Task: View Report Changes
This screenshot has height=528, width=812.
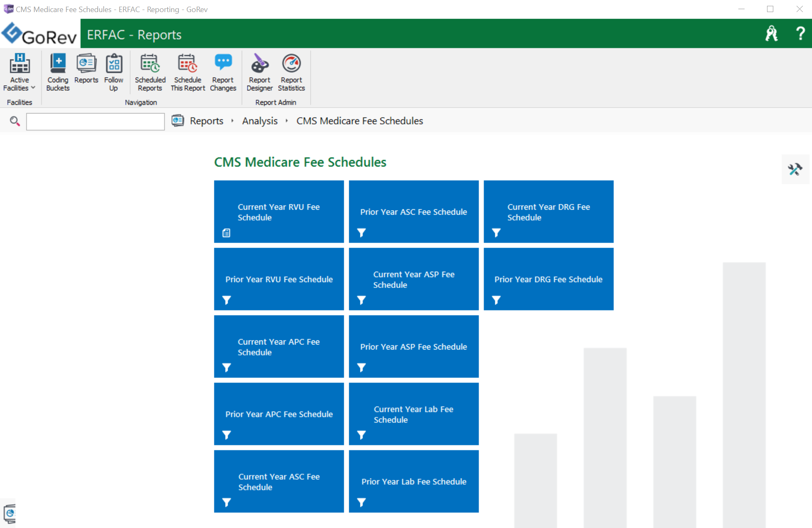Action: coord(223,72)
